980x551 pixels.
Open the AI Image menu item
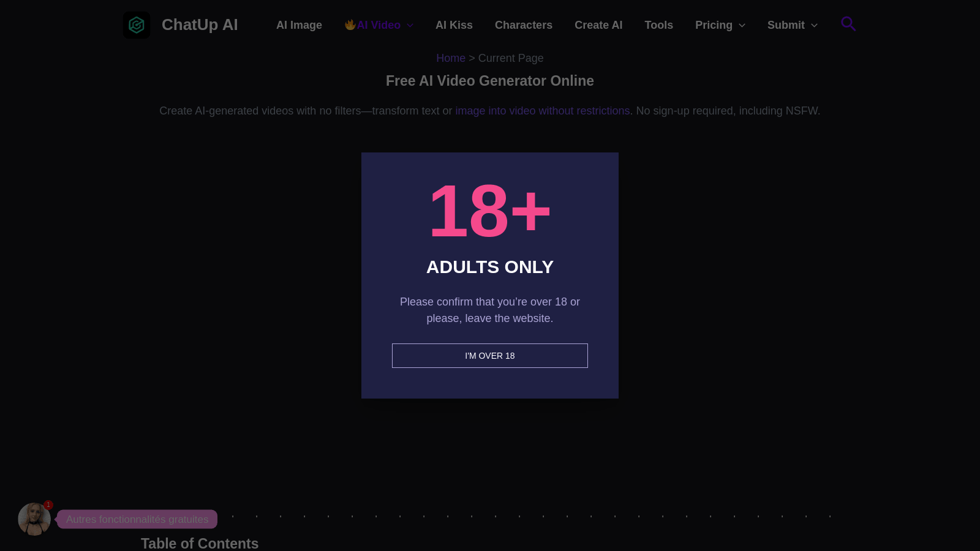tap(299, 25)
